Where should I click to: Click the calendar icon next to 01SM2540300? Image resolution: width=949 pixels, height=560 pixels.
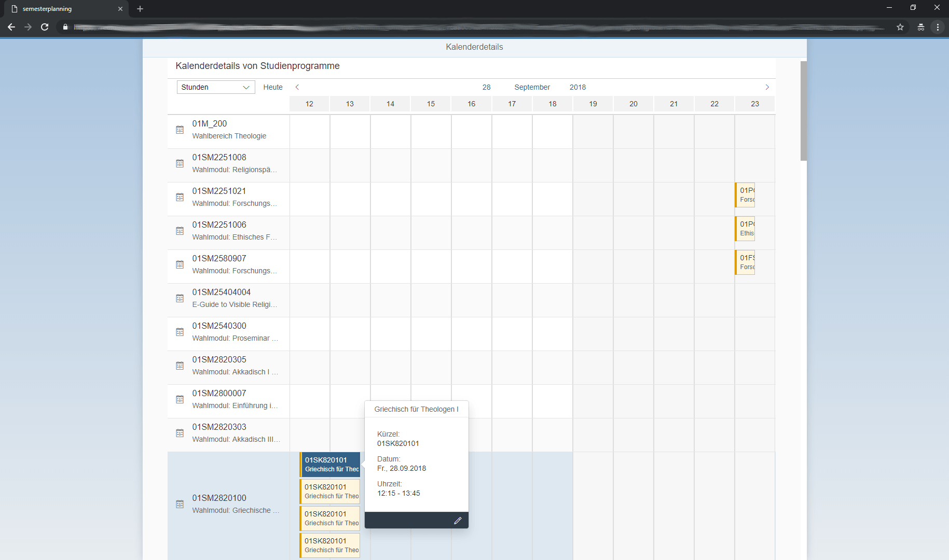[180, 332]
